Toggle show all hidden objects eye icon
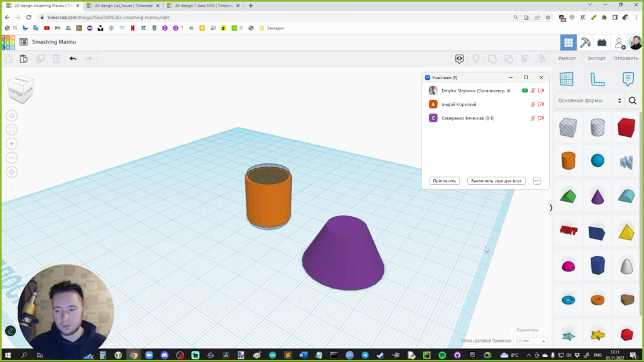The height and width of the screenshot is (362, 644). (460, 58)
